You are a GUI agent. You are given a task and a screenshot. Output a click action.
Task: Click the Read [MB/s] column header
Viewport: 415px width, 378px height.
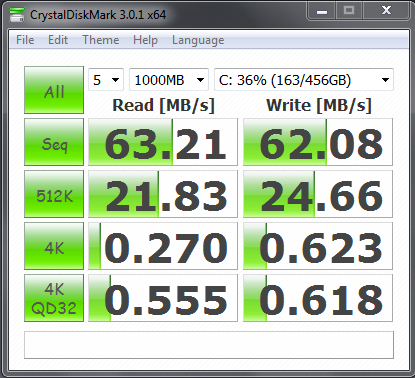[163, 105]
